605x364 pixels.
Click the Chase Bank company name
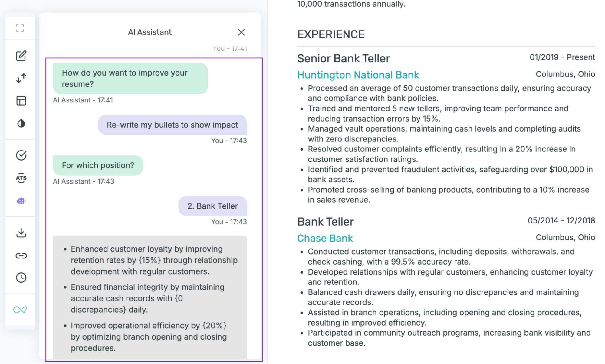[325, 238]
